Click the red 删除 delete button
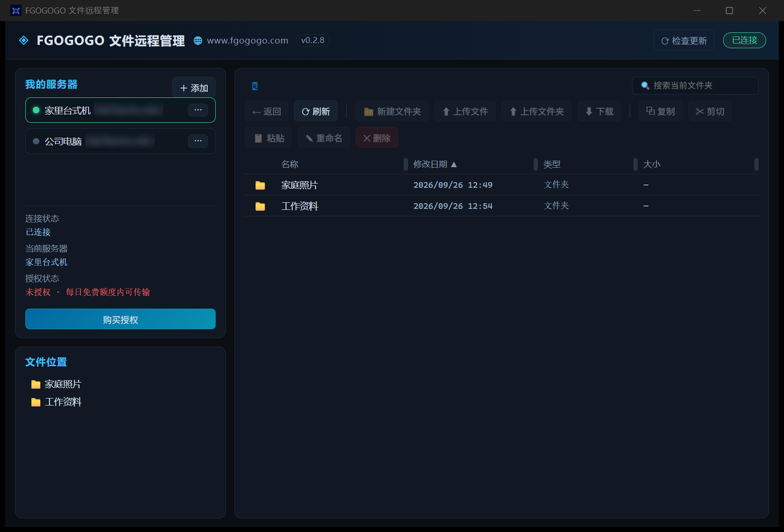This screenshot has height=532, width=784. tap(377, 138)
